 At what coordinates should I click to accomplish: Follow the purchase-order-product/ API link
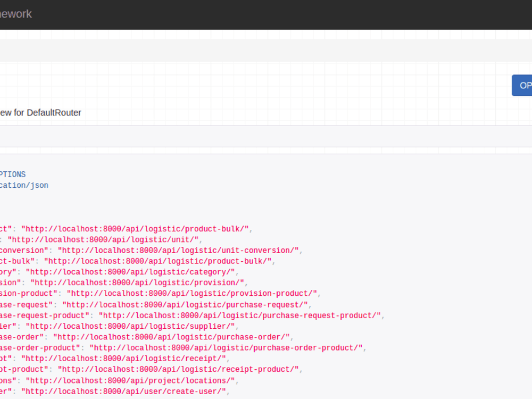pyautogui.click(x=226, y=348)
